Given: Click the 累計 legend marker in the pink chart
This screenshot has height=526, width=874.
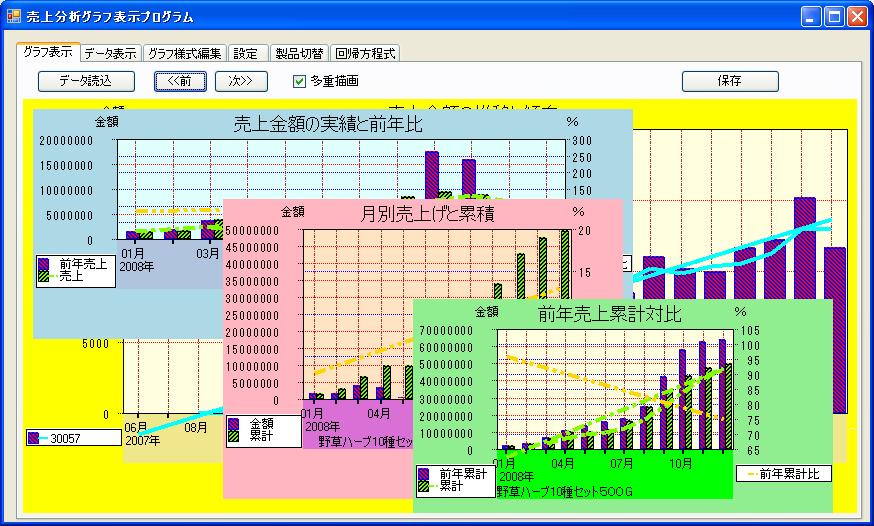Looking at the screenshot, I should (234, 436).
